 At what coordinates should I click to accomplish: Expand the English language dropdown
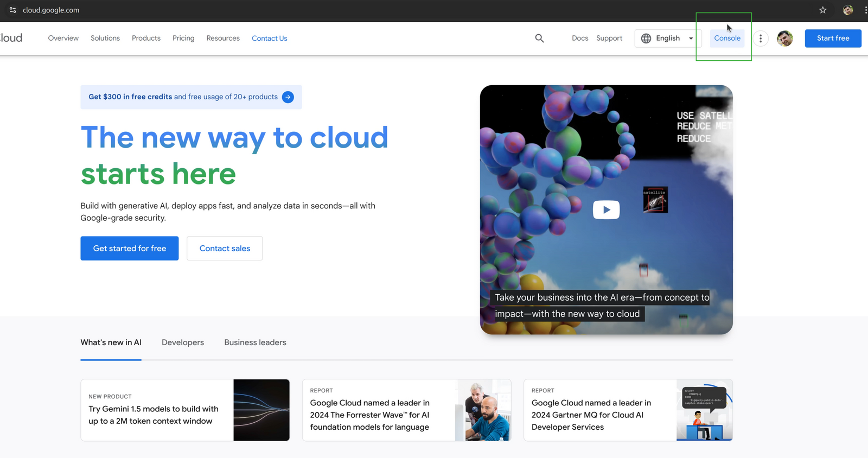691,39
